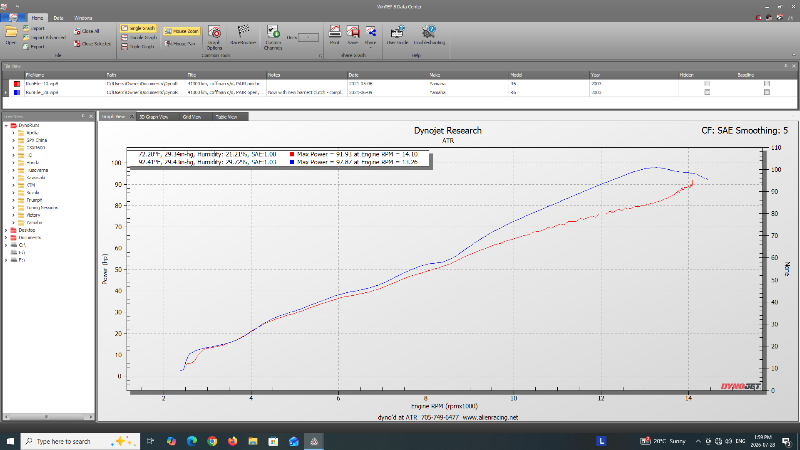Click the taskbar search box
Viewport: 800px width, 450px height.
click(x=80, y=441)
